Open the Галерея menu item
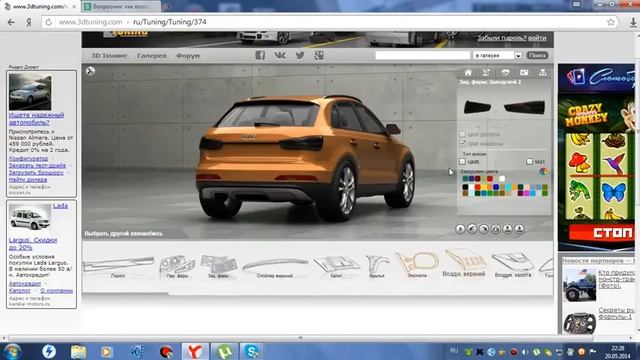Image resolution: width=640 pixels, height=360 pixels. point(152,56)
